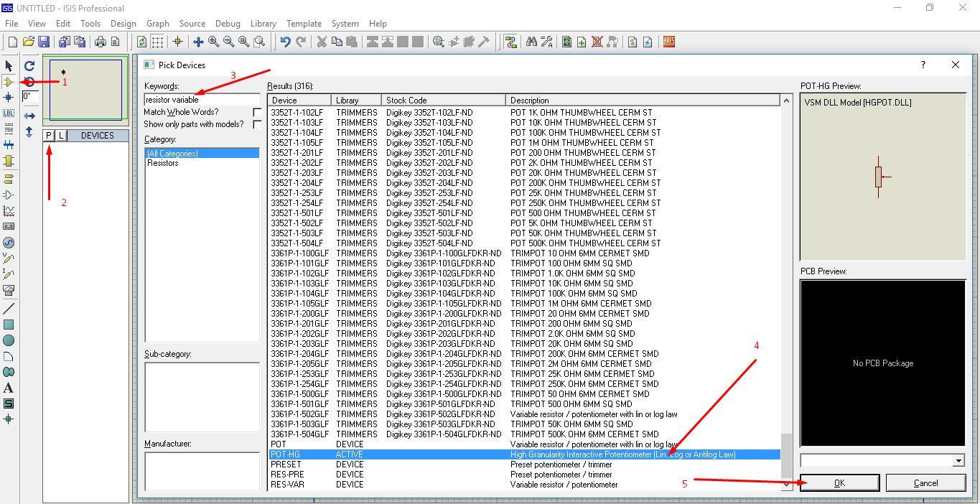Select the Generator mode sine icon
Screen dimensions: 980x504
(9, 243)
